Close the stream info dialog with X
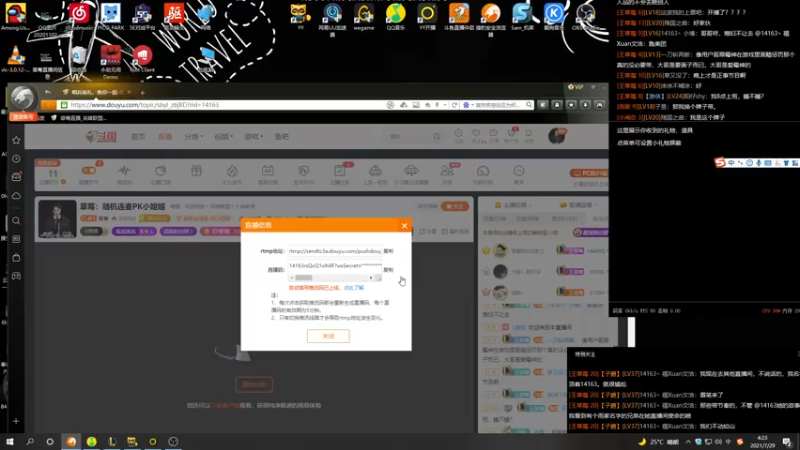The height and width of the screenshot is (450, 800). click(404, 226)
